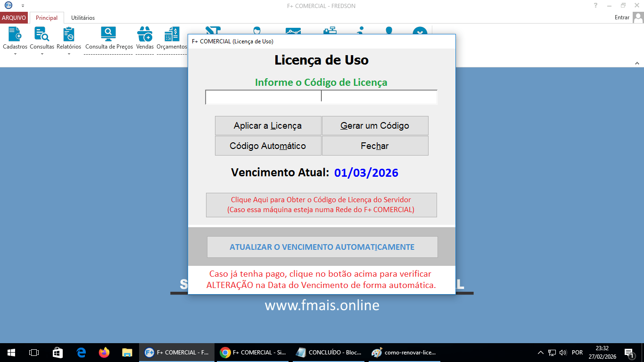Open the Vendas basket icon
Image resolution: width=644 pixels, height=362 pixels.
coord(145,33)
